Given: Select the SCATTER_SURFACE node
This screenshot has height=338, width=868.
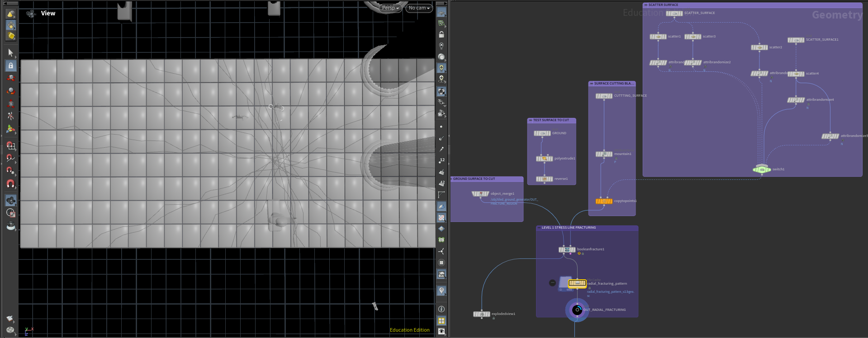Looking at the screenshot, I should pos(674,14).
